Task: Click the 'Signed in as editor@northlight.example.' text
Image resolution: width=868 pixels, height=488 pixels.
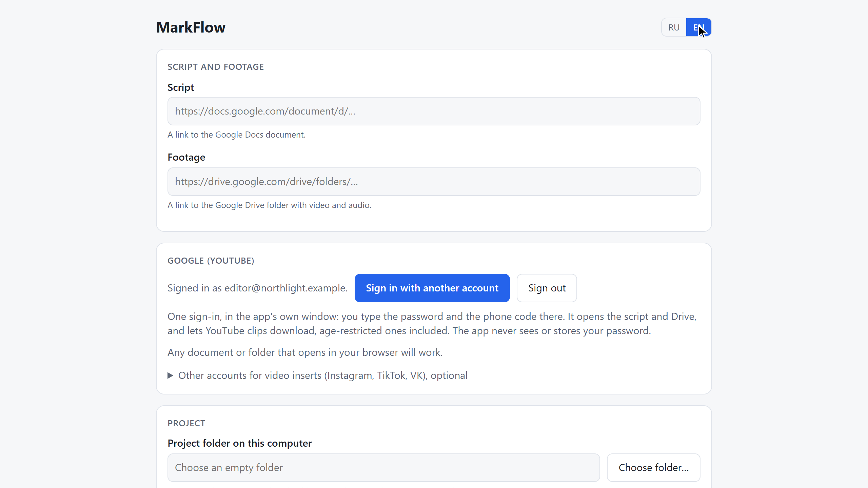Action: (258, 288)
